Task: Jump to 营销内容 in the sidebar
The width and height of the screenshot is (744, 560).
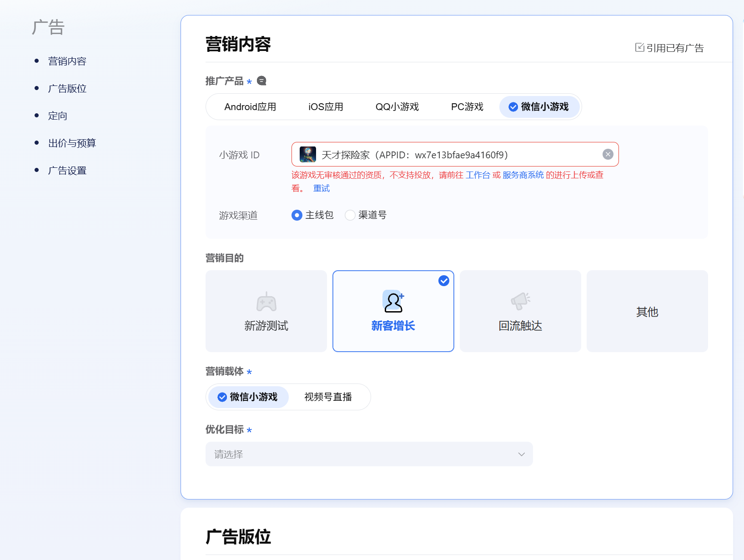Action: point(67,61)
